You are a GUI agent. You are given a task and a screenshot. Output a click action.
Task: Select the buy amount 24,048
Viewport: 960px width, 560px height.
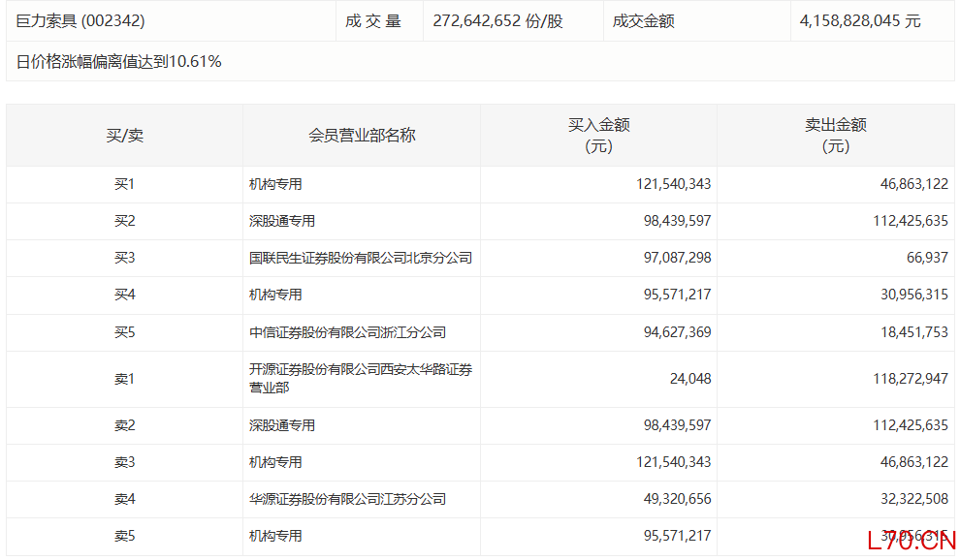689,379
